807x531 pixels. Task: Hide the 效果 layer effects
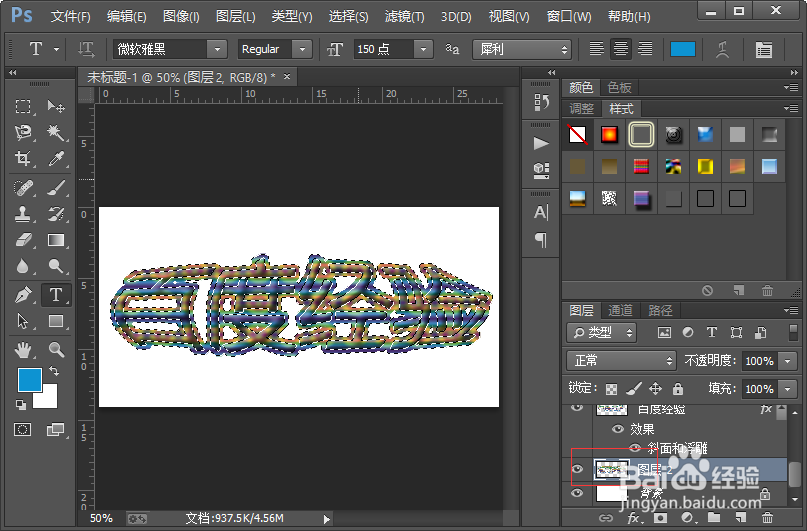[618, 429]
